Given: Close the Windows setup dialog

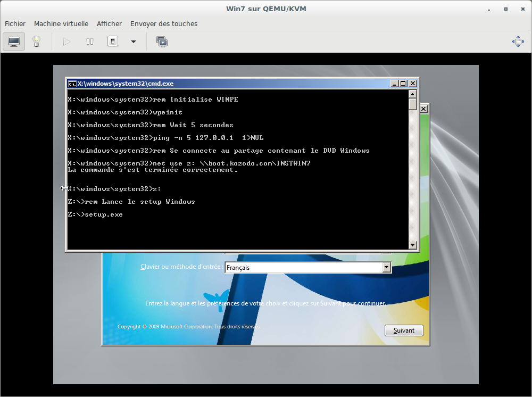Looking at the screenshot, I should 424,109.
